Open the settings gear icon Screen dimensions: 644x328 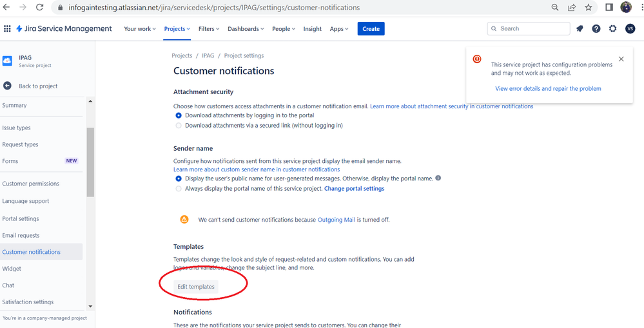tap(613, 29)
